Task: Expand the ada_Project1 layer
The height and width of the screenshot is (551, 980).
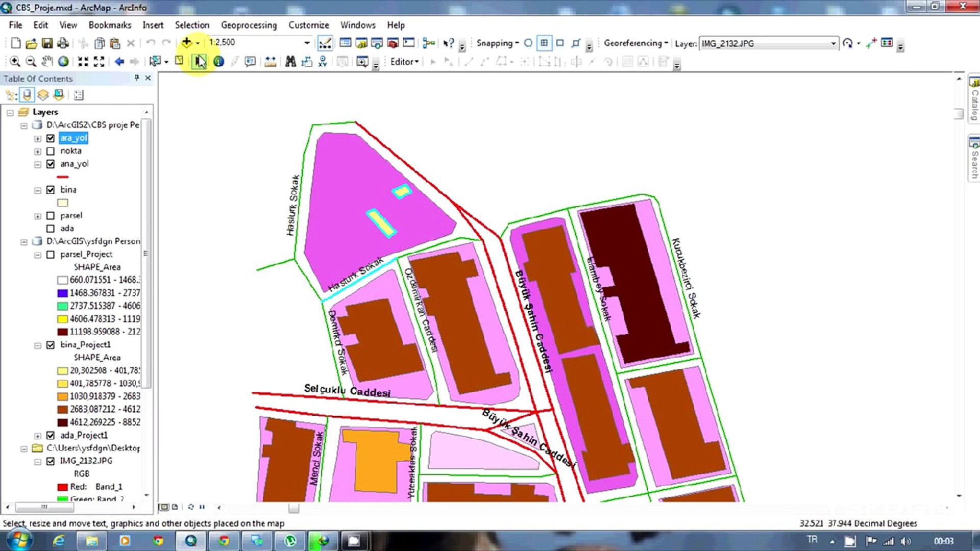Action: [37, 436]
